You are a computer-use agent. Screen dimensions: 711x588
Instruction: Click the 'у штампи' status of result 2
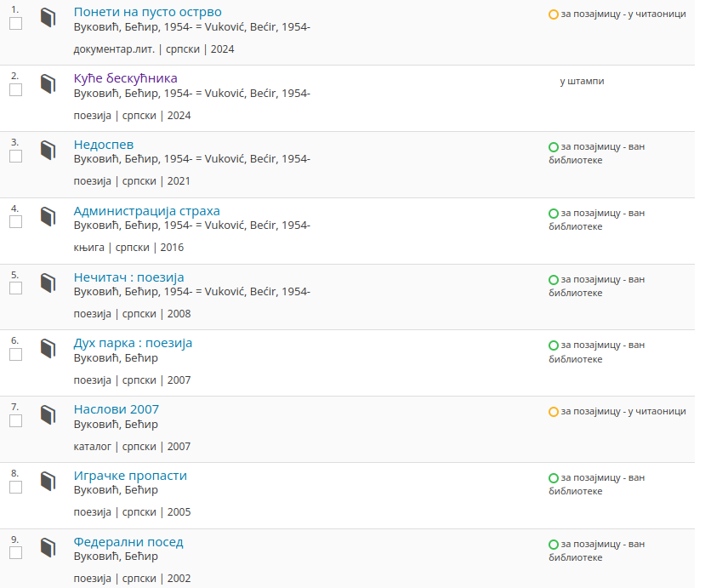(x=582, y=82)
